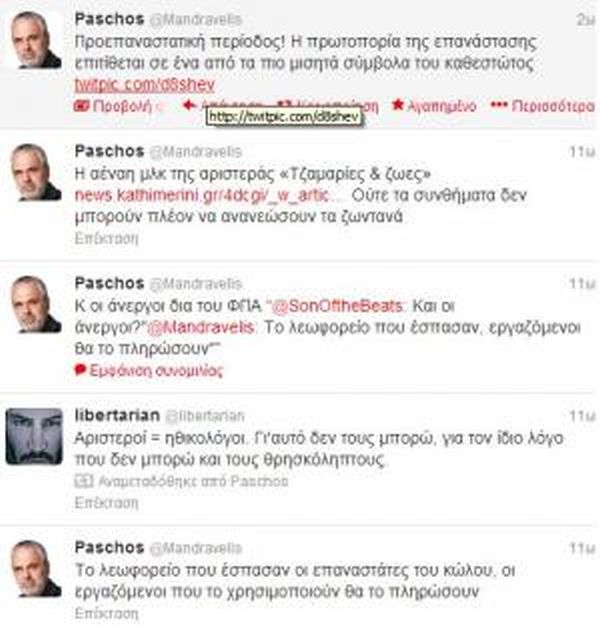Click the 2μ timestamp of the first tweet

[x=585, y=20]
